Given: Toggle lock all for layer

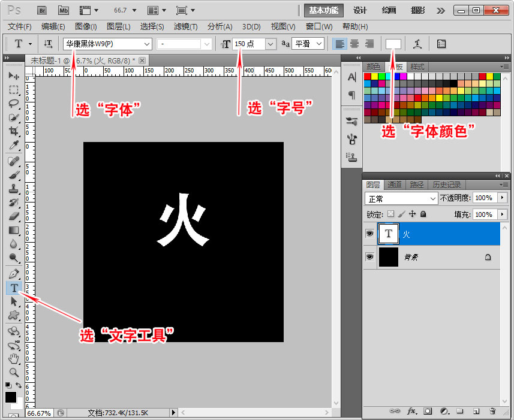Looking at the screenshot, I should (x=423, y=214).
